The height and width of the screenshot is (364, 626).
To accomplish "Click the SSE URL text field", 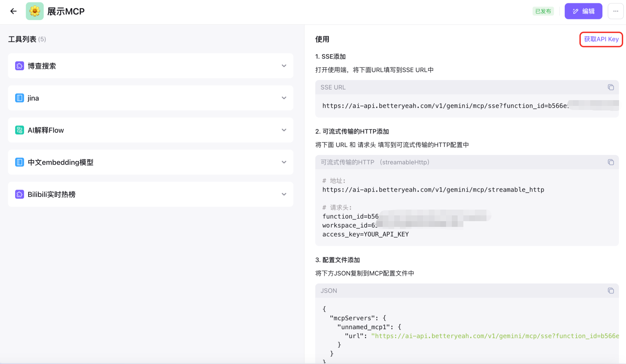I will [445, 106].
